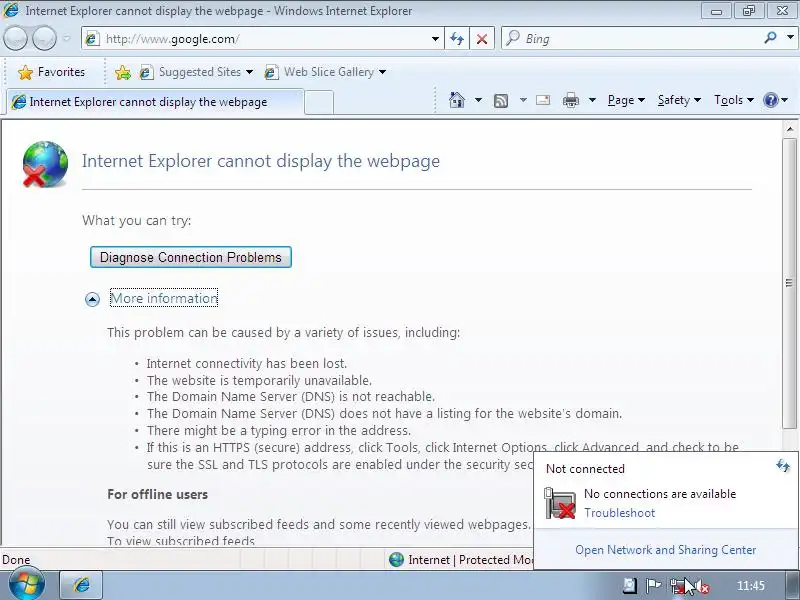Open the Page menu
The width and height of the screenshot is (800, 600).
point(626,100)
